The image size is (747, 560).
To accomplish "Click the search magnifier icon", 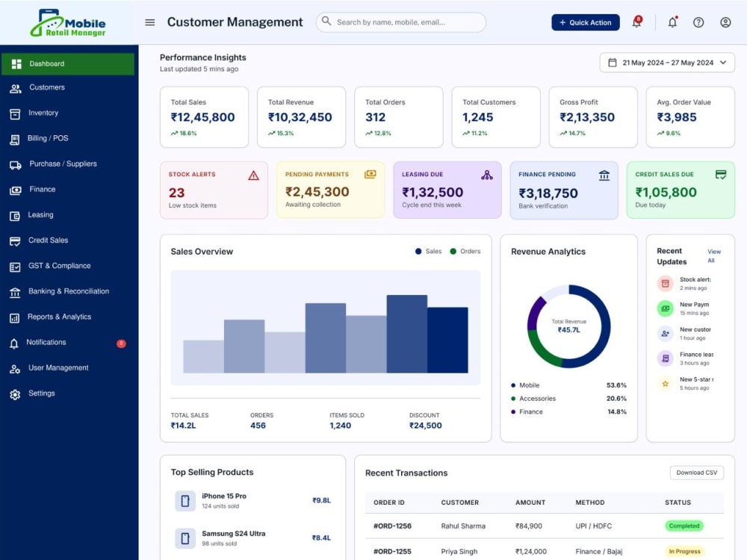I will coord(326,21).
